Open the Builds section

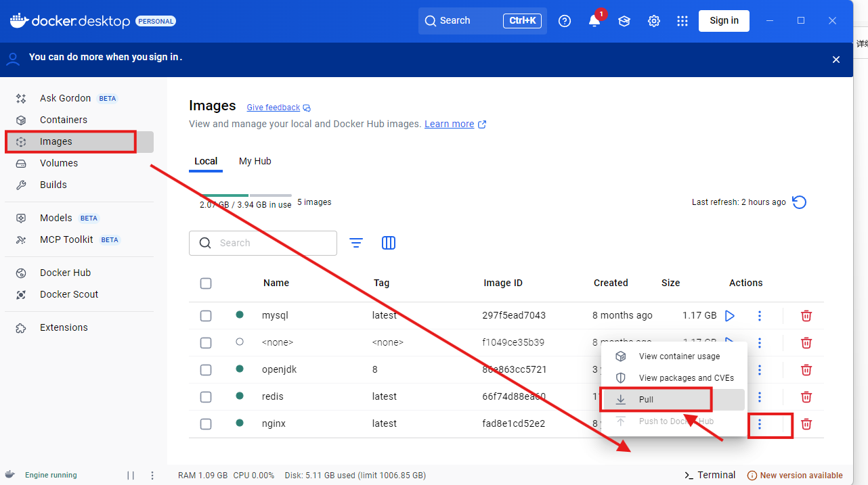pos(79,185)
